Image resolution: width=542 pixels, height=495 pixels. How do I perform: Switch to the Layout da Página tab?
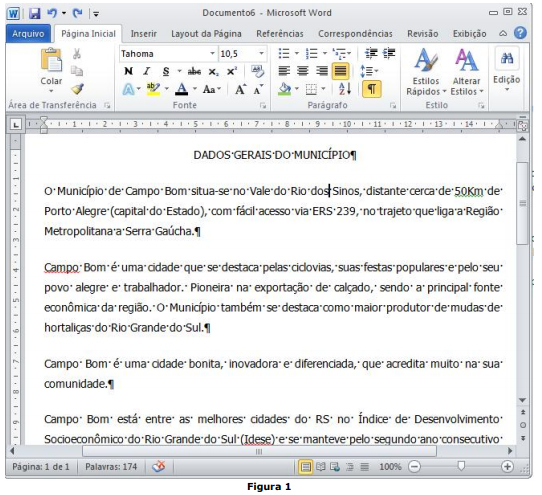[206, 34]
